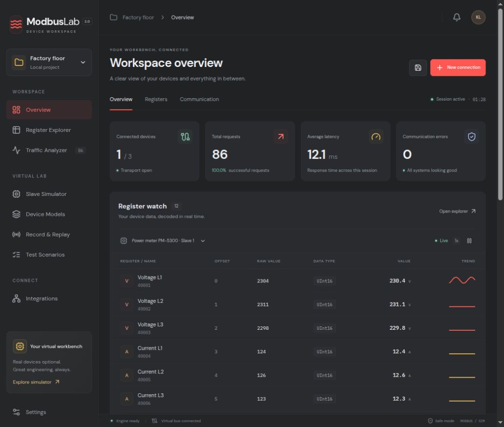The width and height of the screenshot is (504, 427).
Task: Click the Voltage L1 trend sparkline
Action: (462, 280)
